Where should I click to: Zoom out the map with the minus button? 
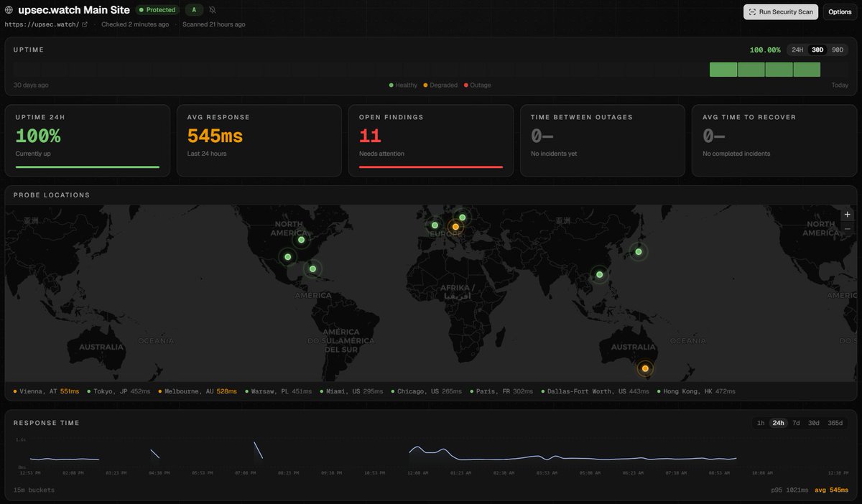point(848,228)
